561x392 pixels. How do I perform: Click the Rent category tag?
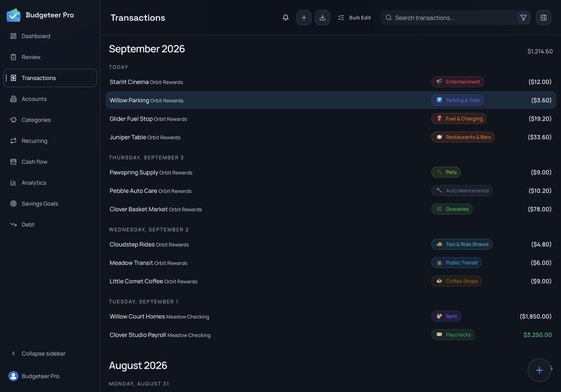click(446, 316)
